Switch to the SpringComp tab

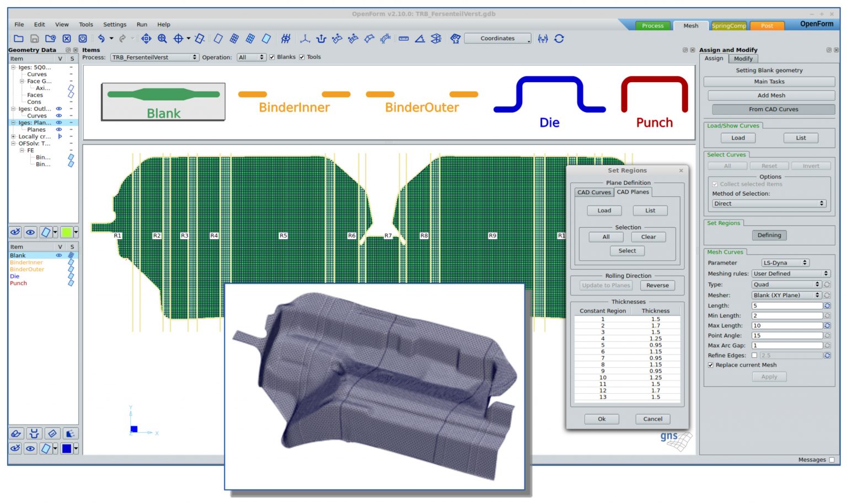pos(730,25)
